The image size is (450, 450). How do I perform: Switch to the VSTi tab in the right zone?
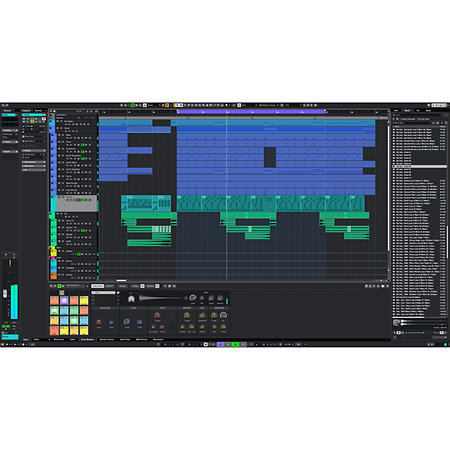pos(396,111)
